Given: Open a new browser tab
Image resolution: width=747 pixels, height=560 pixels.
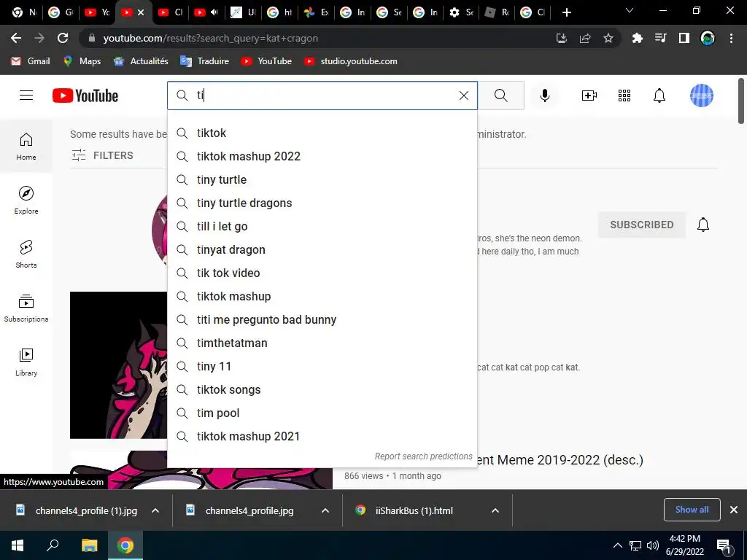Looking at the screenshot, I should (x=566, y=12).
